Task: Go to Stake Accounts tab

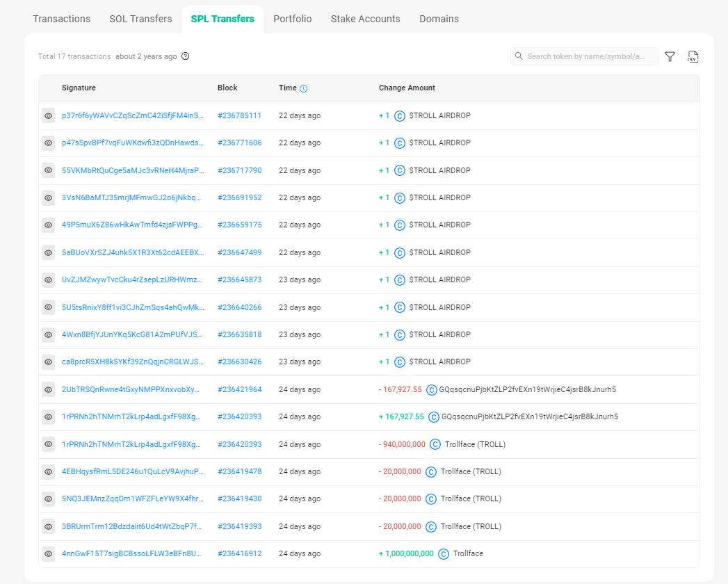Action: tap(366, 19)
